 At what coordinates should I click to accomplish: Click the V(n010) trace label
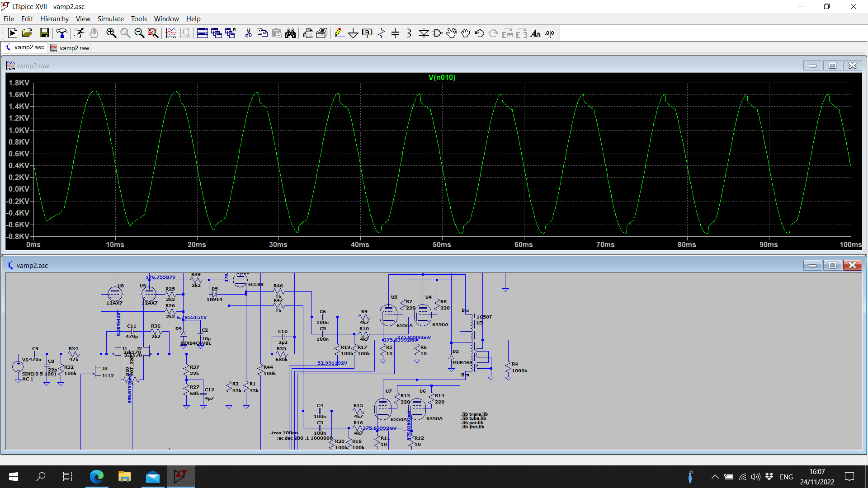tap(442, 77)
